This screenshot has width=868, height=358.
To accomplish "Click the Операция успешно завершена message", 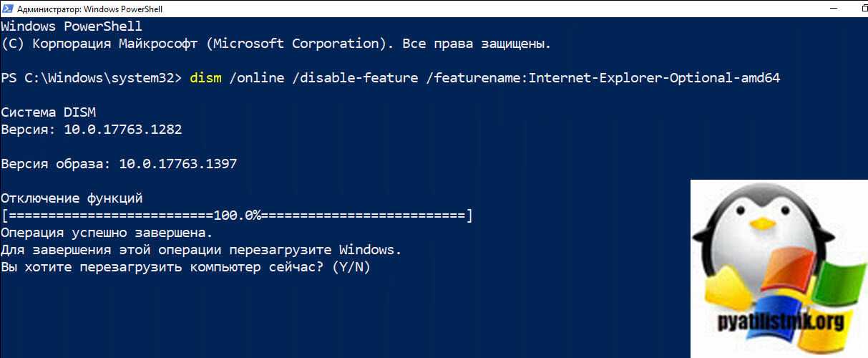I will pyautogui.click(x=107, y=233).
